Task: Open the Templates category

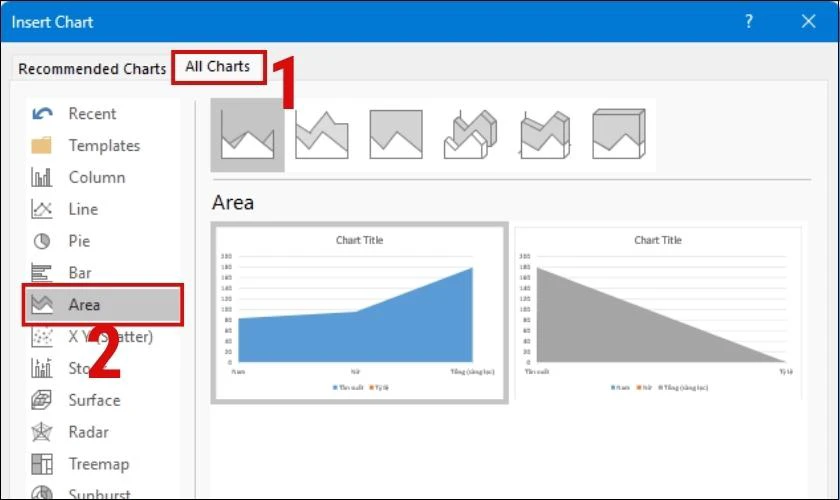Action: click(x=102, y=145)
